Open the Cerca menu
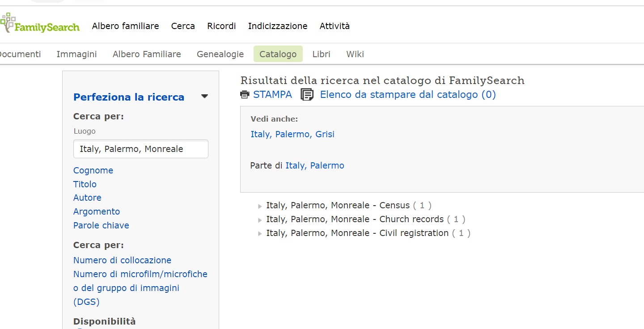This screenshot has height=329, width=644. click(x=183, y=26)
